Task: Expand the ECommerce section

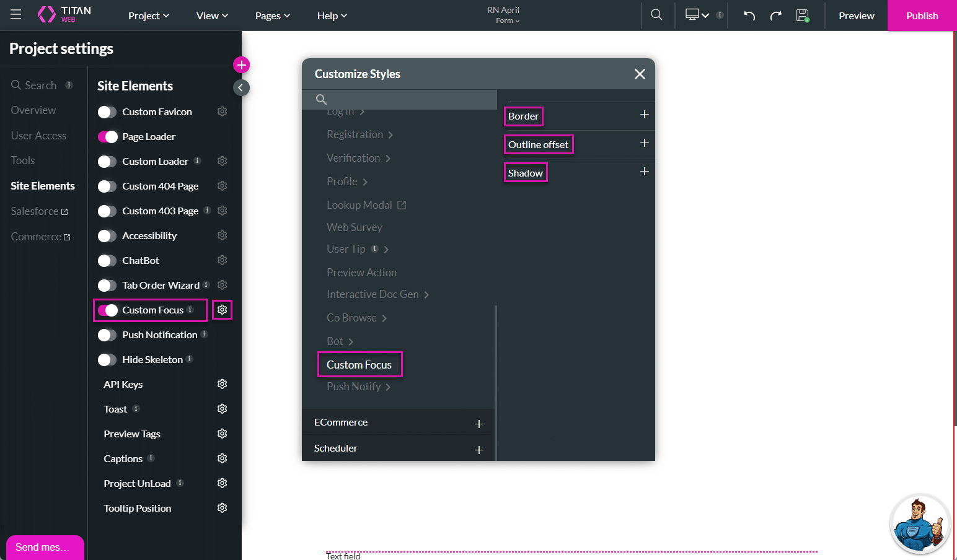Action: [x=478, y=424]
